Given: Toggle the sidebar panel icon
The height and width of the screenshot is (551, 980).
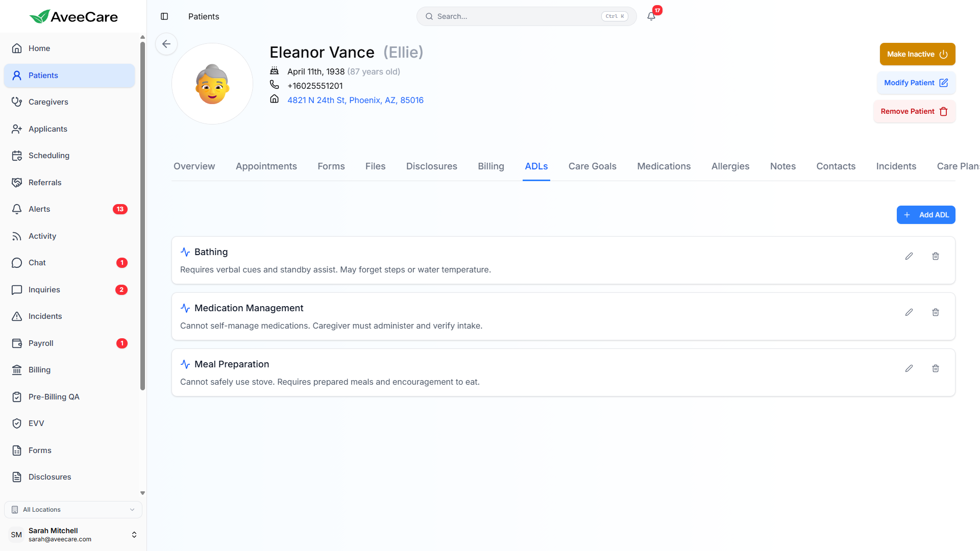Looking at the screenshot, I should click(164, 16).
